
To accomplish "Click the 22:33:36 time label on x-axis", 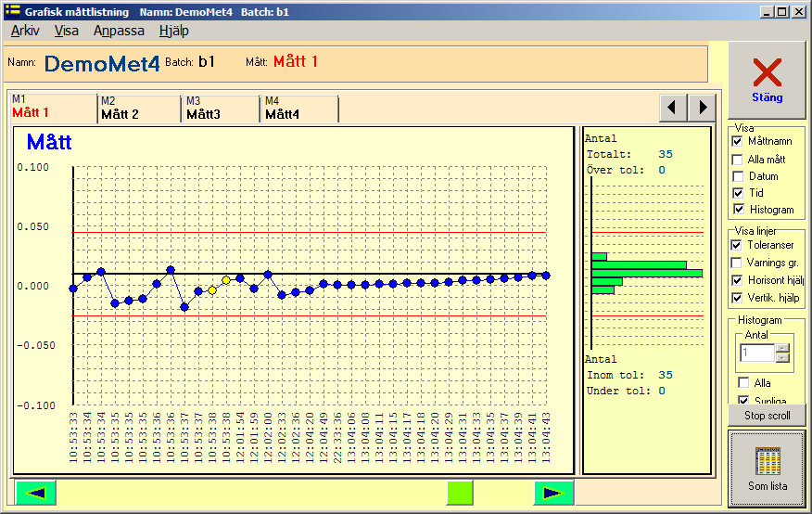I will 337,437.
